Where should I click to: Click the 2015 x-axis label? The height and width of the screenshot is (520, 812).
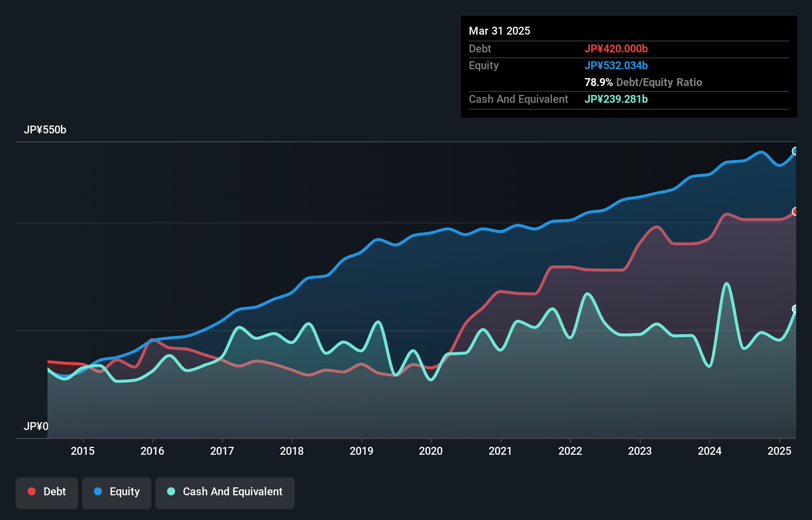coord(83,451)
